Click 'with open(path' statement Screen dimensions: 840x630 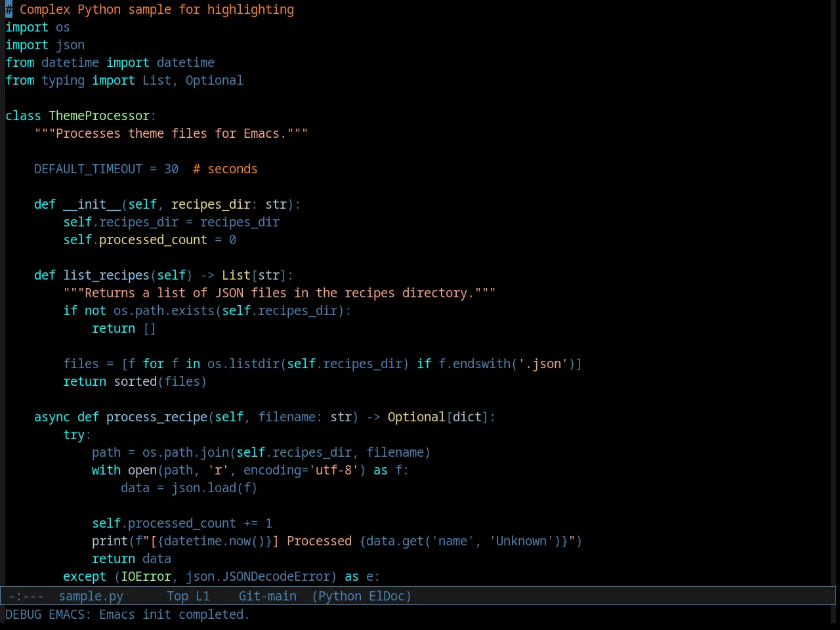point(142,470)
